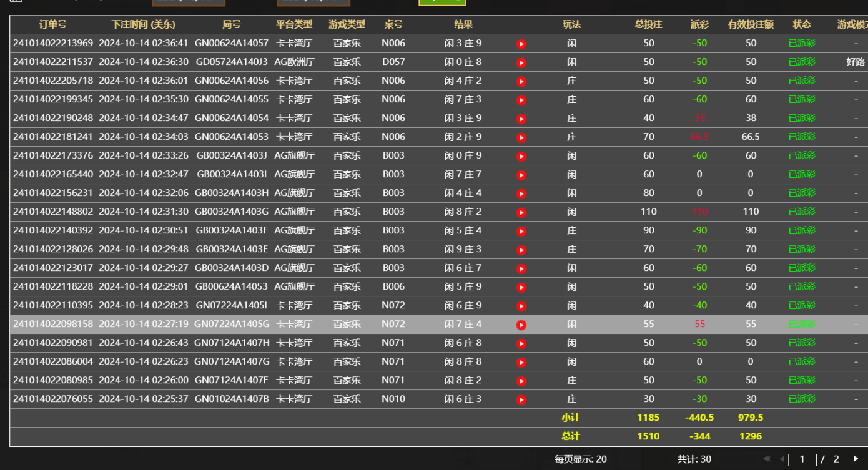868x470 pixels.
Task: Click result video icon on 闲8庄2 row
Action: [x=521, y=212]
